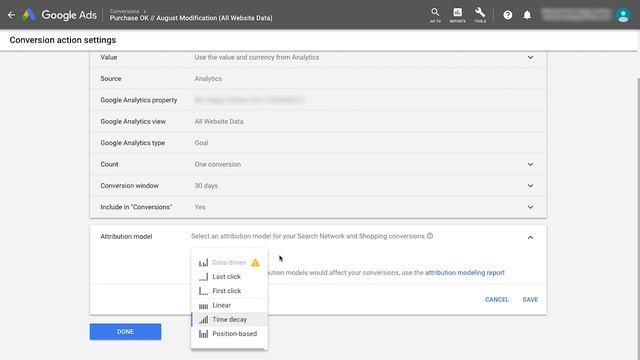Click the 'Goal' Analytics type value
Viewport: 640px width, 360px height.
point(201,143)
